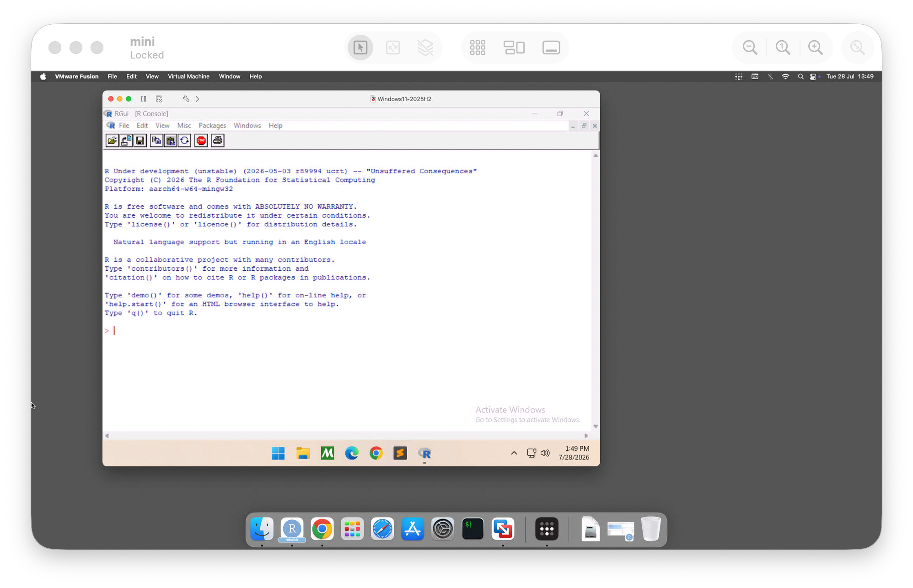The image size is (913, 588).
Task: Select pointer control mode in mini toolbar
Action: coord(360,48)
